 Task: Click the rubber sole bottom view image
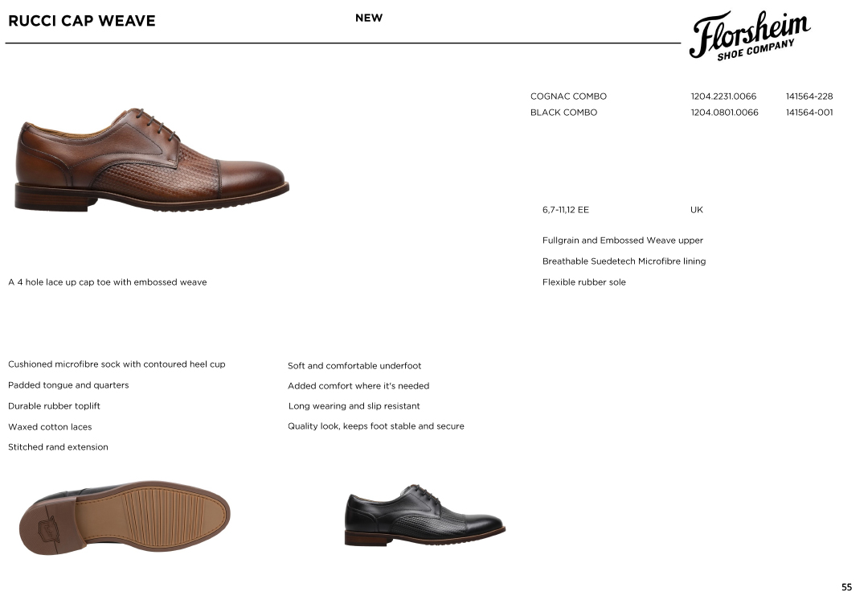click(125, 517)
